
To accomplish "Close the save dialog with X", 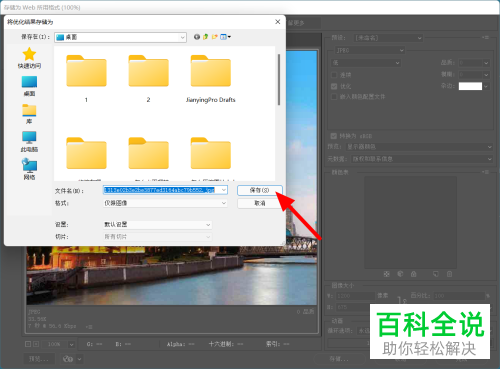I will pos(278,22).
